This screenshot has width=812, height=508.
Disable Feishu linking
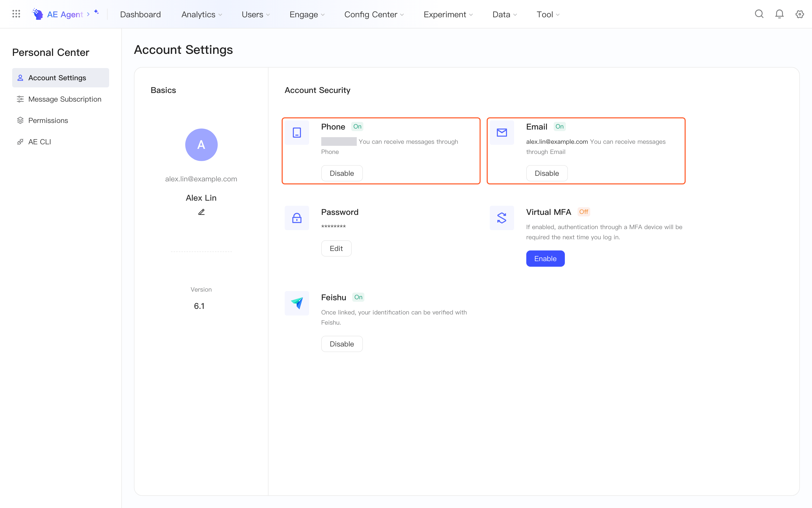pos(342,344)
